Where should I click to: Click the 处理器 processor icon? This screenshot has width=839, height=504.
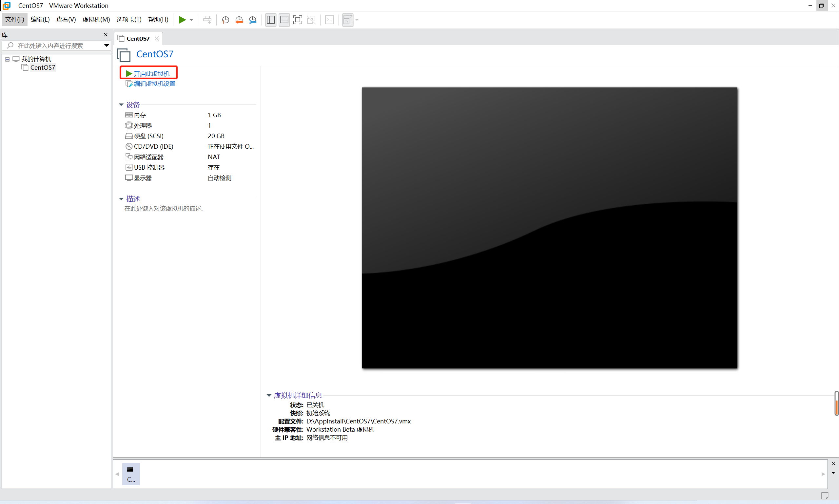129,125
